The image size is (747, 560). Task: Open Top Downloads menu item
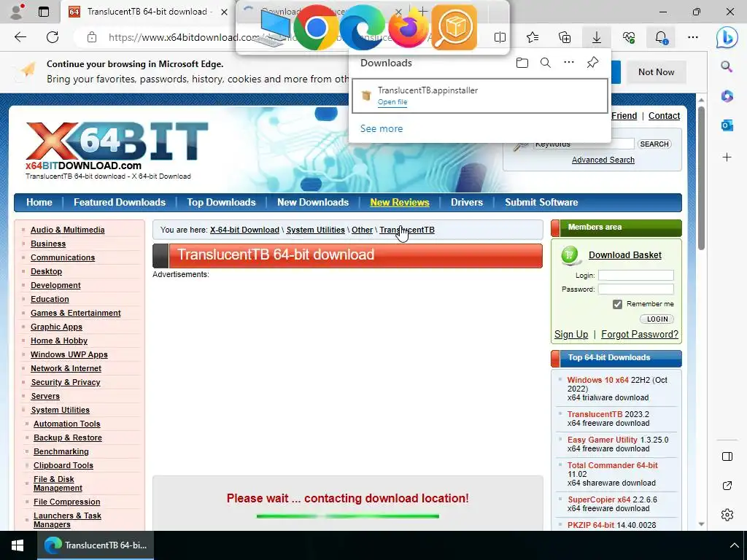[x=221, y=203]
